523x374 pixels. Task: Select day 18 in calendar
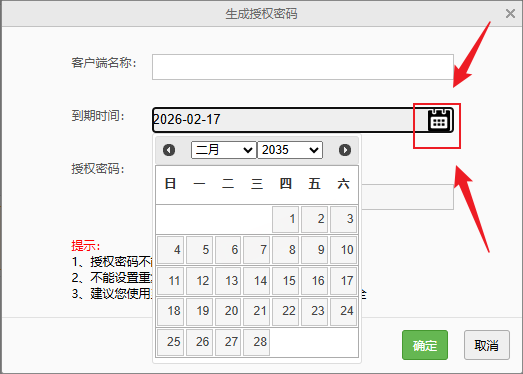170,311
